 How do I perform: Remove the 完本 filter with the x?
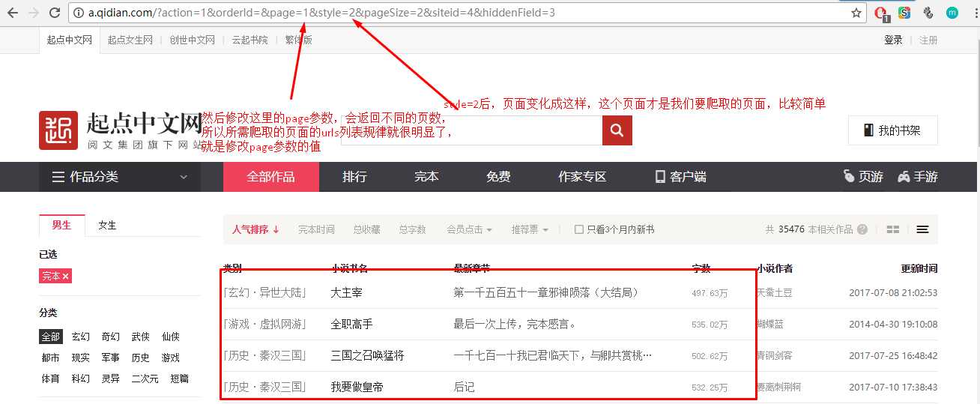pyautogui.click(x=66, y=277)
